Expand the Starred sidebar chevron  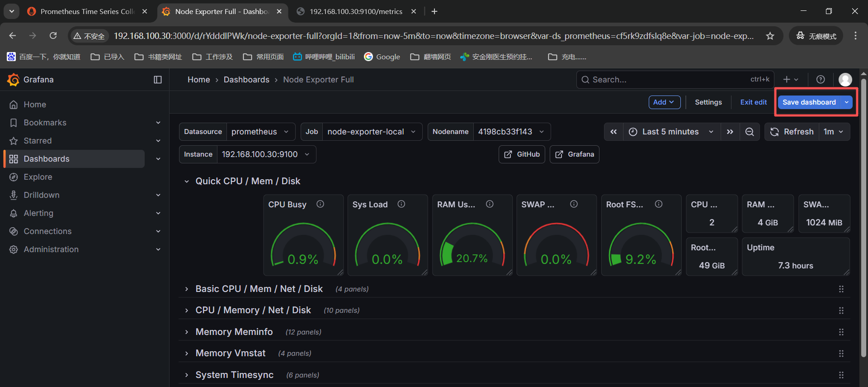tap(158, 141)
